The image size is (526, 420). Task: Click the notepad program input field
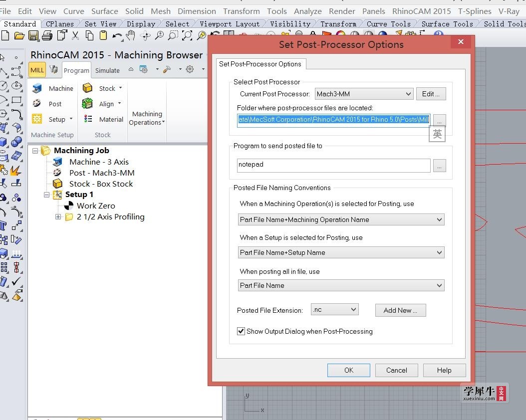coord(333,165)
